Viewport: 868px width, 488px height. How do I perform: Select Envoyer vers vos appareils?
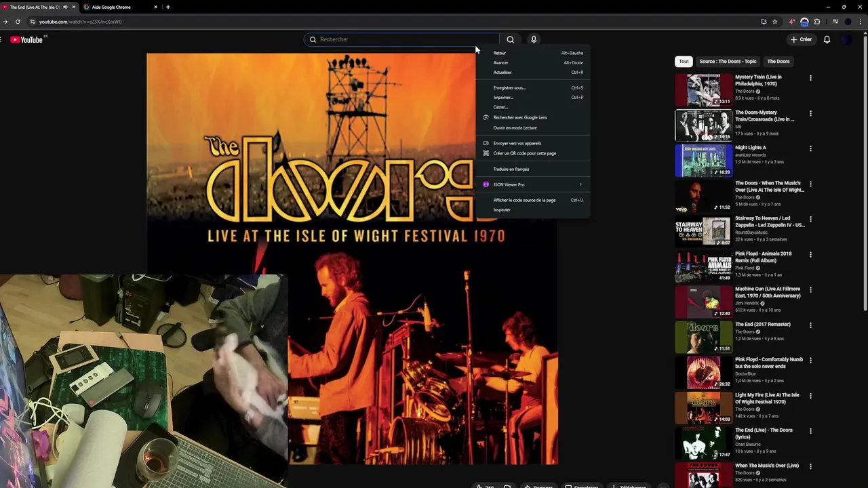coord(533,143)
